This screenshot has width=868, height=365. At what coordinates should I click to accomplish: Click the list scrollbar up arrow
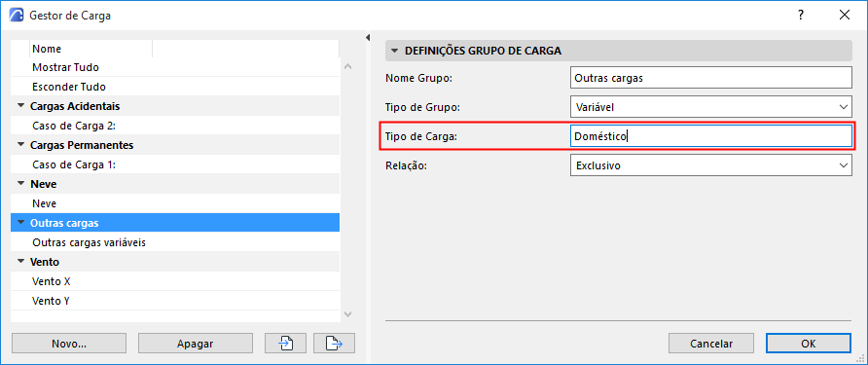click(347, 66)
